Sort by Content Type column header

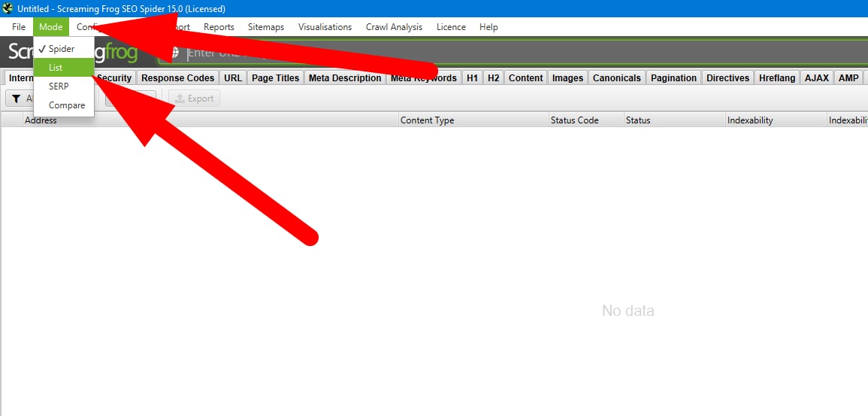(473, 120)
